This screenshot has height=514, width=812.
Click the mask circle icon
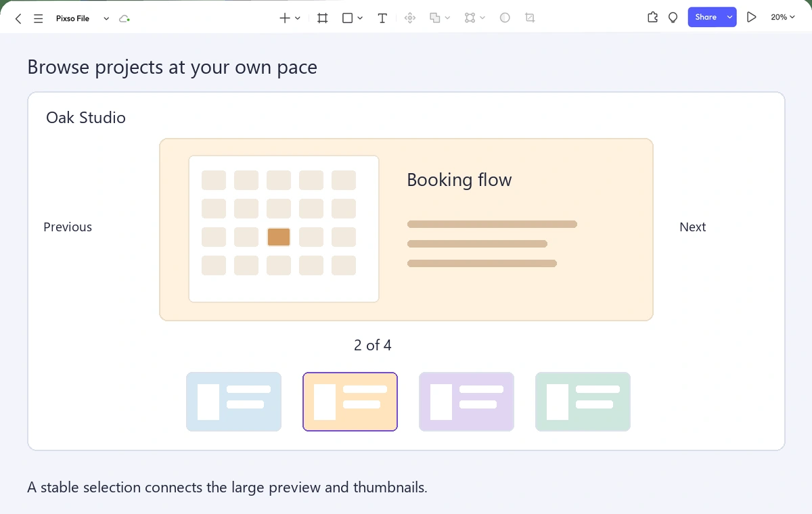505,18
